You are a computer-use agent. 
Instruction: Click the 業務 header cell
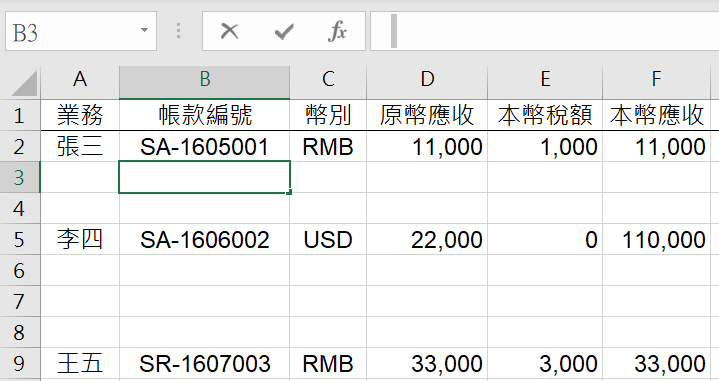click(x=80, y=115)
